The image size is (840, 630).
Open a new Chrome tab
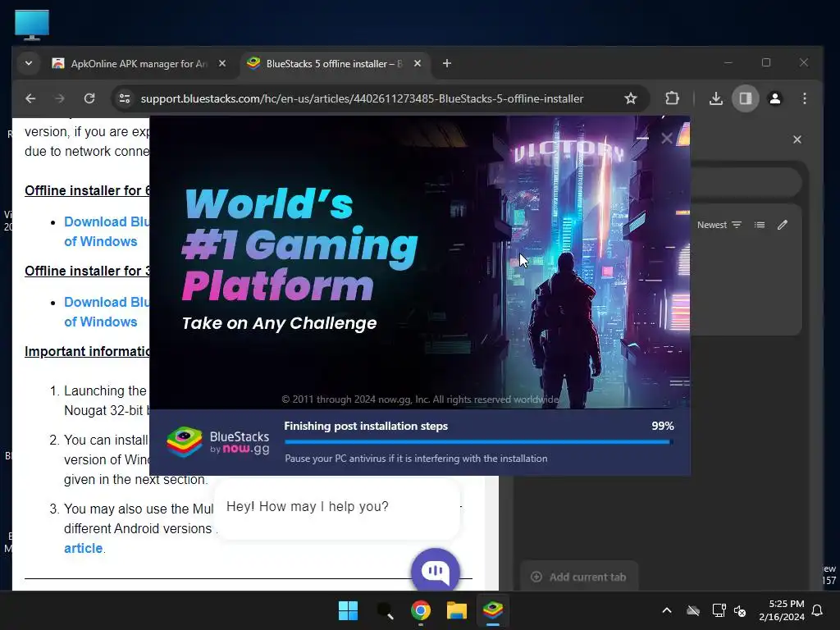447,64
